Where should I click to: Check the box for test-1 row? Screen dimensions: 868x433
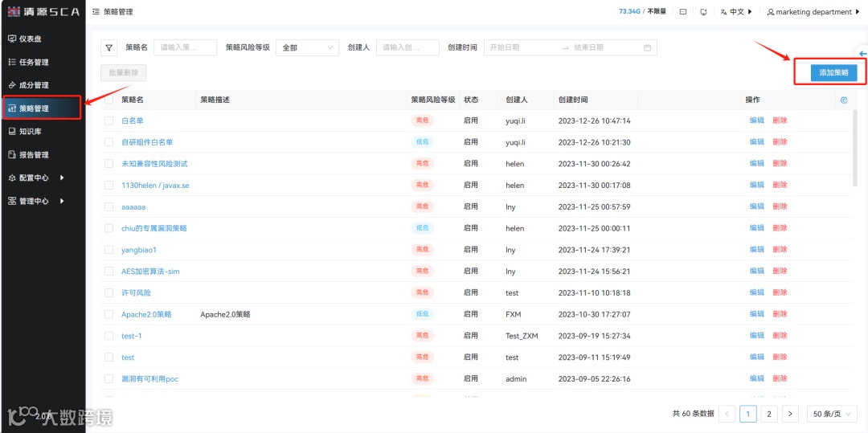[109, 336]
